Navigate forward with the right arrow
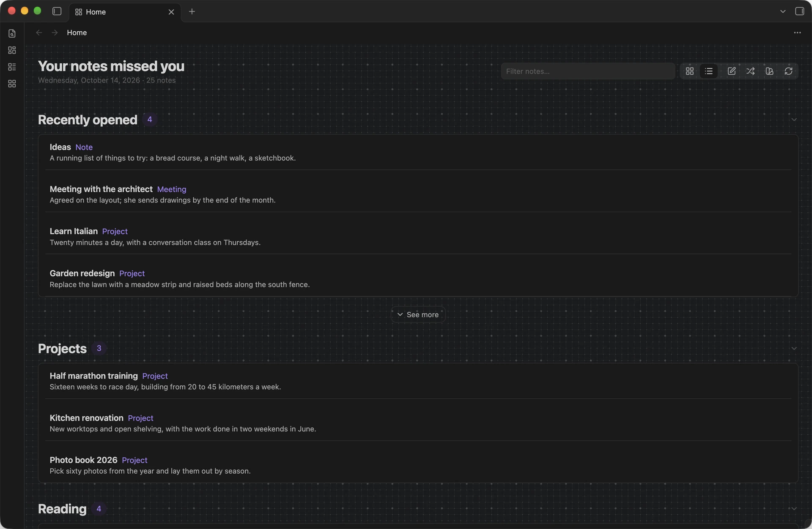This screenshot has height=529, width=812. [55, 33]
